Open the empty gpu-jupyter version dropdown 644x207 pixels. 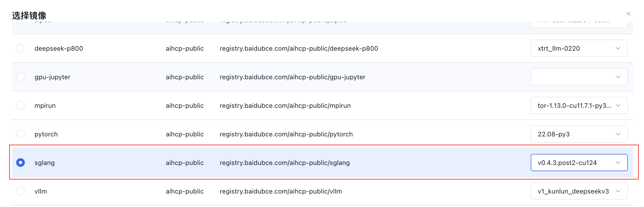[x=579, y=77]
